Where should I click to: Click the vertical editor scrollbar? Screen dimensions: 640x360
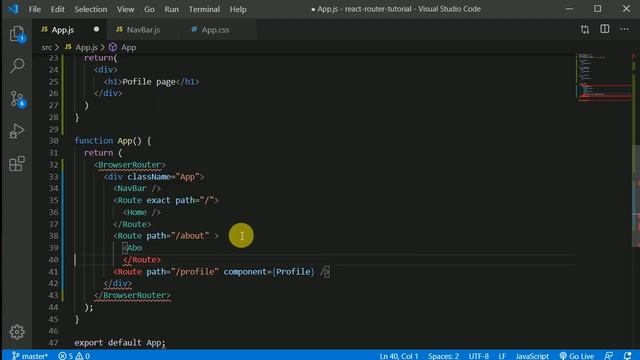tap(636, 196)
